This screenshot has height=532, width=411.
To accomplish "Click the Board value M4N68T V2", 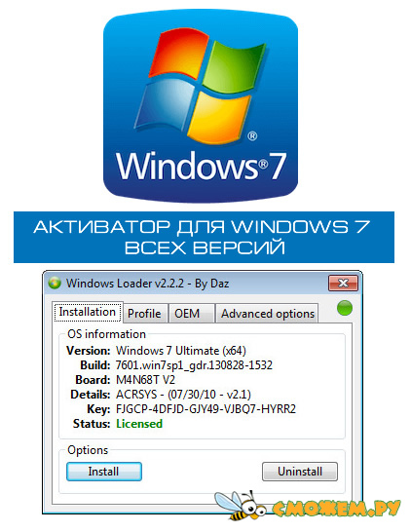I will point(145,380).
